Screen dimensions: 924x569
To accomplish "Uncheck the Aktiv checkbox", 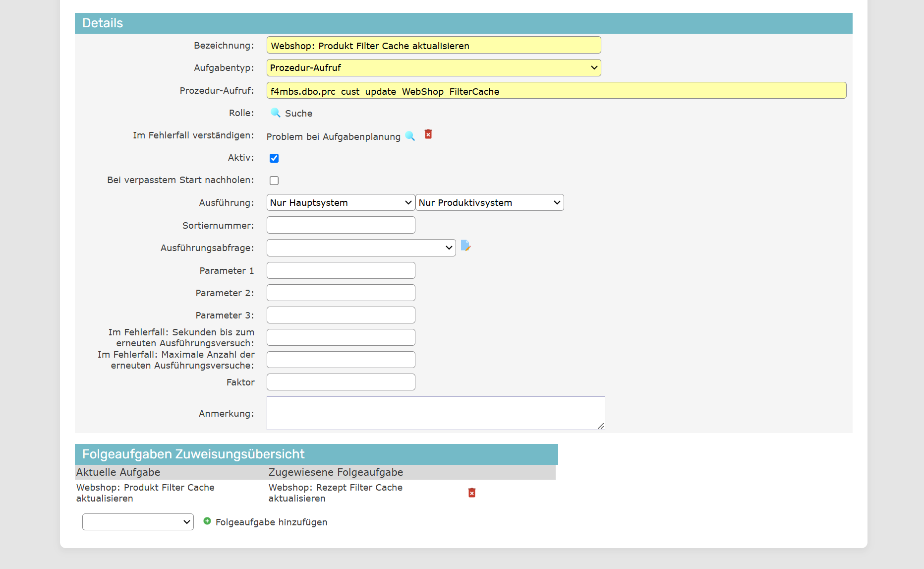I will click(x=274, y=158).
